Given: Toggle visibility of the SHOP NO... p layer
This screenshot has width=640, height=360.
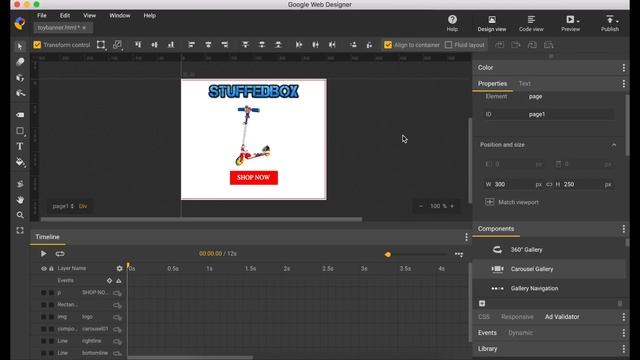Looking at the screenshot, I should pyautogui.click(x=43, y=293).
